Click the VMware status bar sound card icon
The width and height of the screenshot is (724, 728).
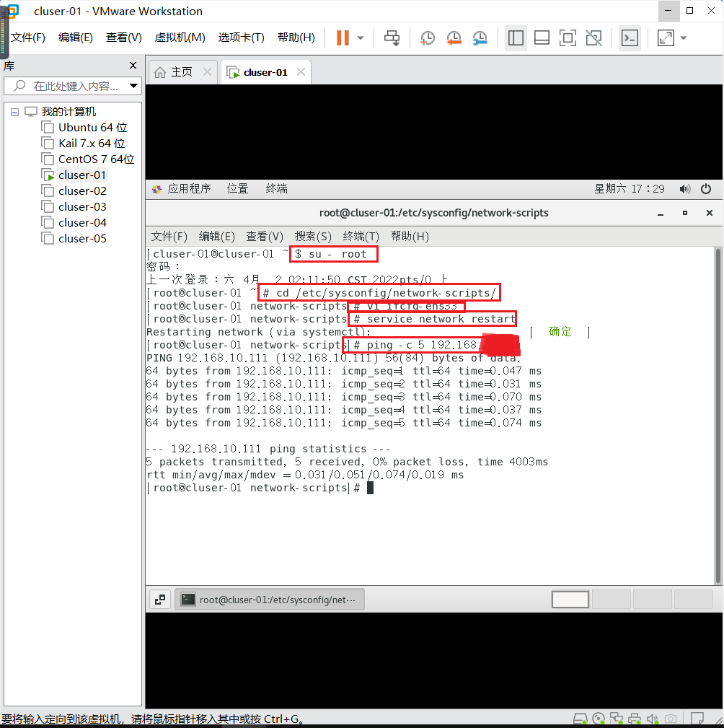[x=653, y=719]
